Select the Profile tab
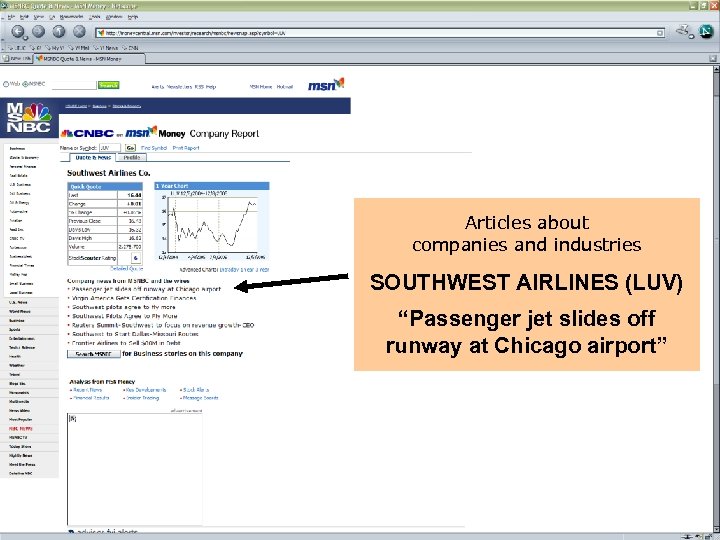This screenshot has width=720, height=540. pyautogui.click(x=132, y=158)
